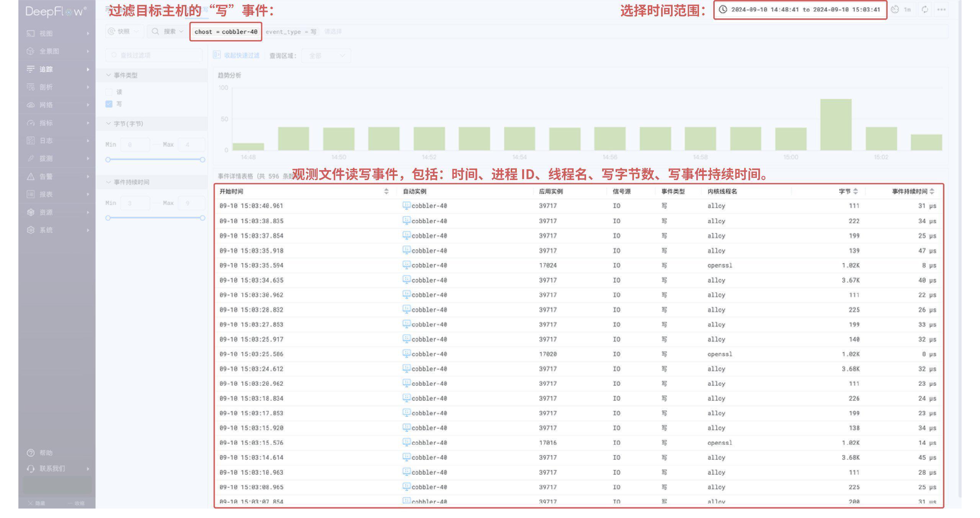Click the event_type = 写 filter tag
The width and height of the screenshot is (980, 518).
click(291, 32)
